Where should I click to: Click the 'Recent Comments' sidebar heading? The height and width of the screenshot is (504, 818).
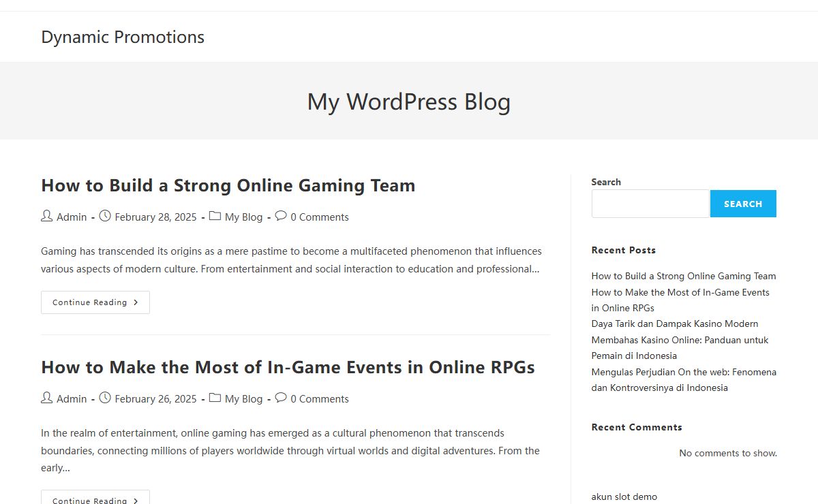click(x=637, y=427)
